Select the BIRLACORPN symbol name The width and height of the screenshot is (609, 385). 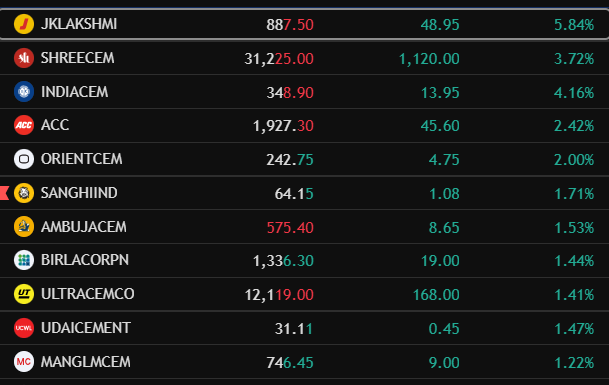[x=85, y=260]
